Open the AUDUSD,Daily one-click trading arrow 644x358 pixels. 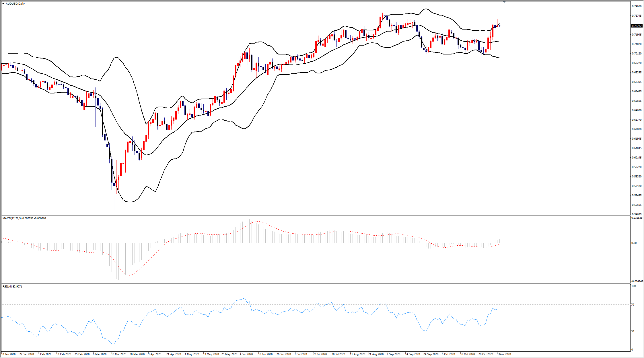click(3, 4)
